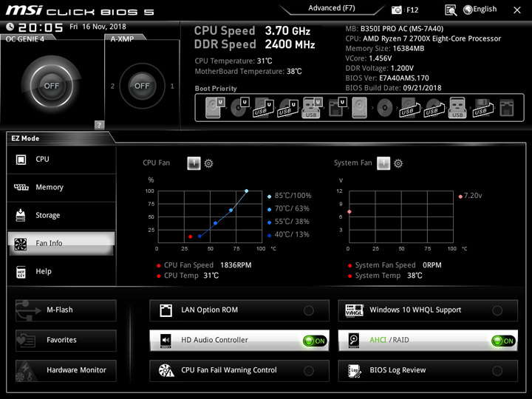Click the 85°C/100% fan curve point
The image size is (532, 399).
click(246, 191)
